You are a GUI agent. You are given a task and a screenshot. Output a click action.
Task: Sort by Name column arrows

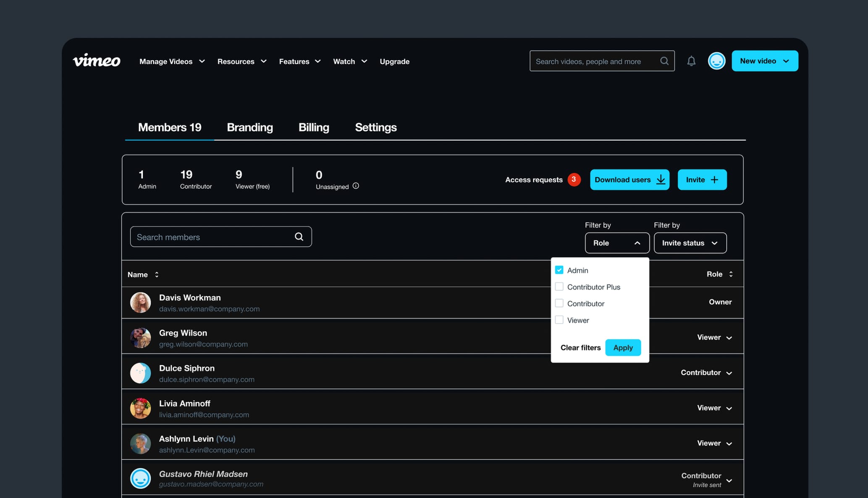(x=157, y=274)
